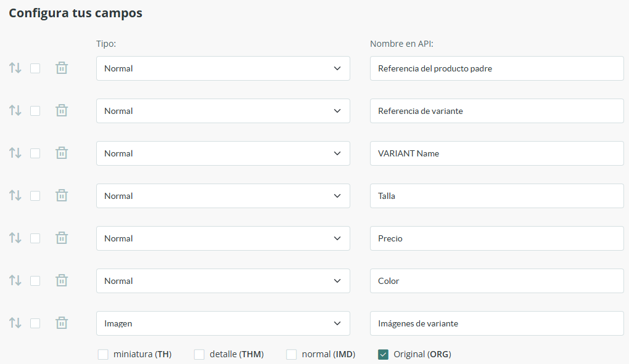Screen dimensions: 629x364
Task: Expand type dropdown for VARIANT Name row
Action: pos(223,153)
